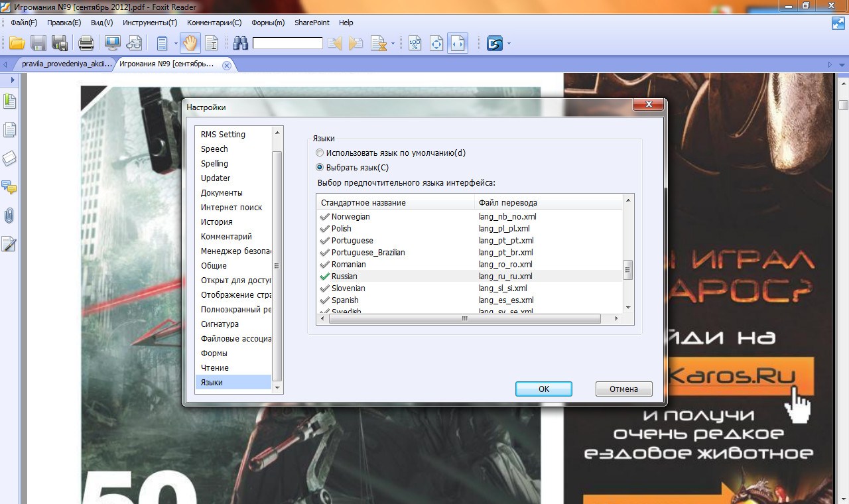This screenshot has width=849, height=504.
Task: Select the Hand tool
Action: coord(190,44)
